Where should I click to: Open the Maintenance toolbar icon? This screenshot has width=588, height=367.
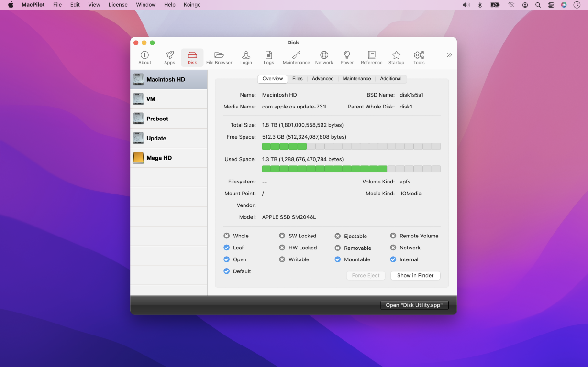[x=296, y=57]
